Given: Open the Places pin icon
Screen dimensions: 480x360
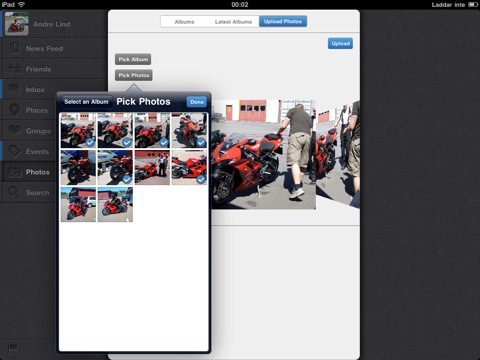Looking at the screenshot, I should pos(14,110).
